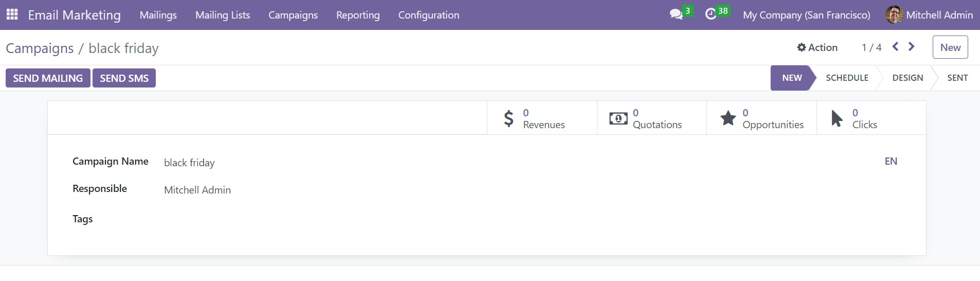Open Quotations banknote stat button

651,118
